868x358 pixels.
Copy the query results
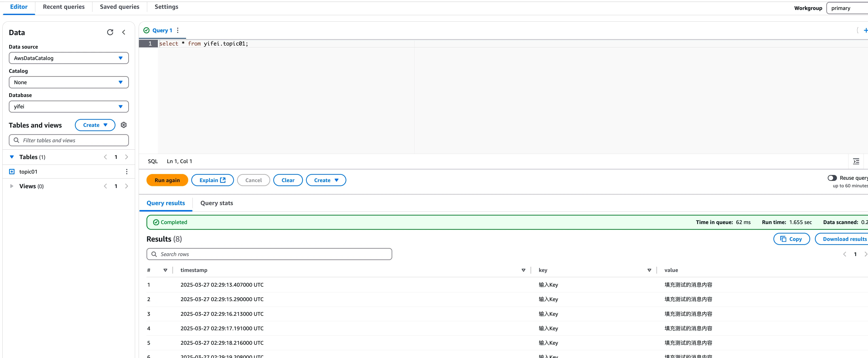(791, 239)
